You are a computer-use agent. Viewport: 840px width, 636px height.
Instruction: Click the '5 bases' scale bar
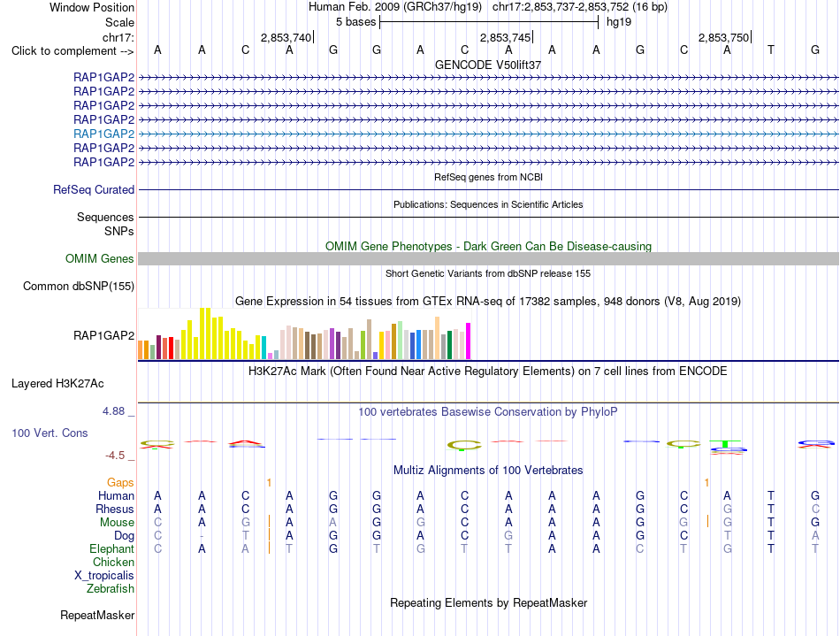(489, 22)
